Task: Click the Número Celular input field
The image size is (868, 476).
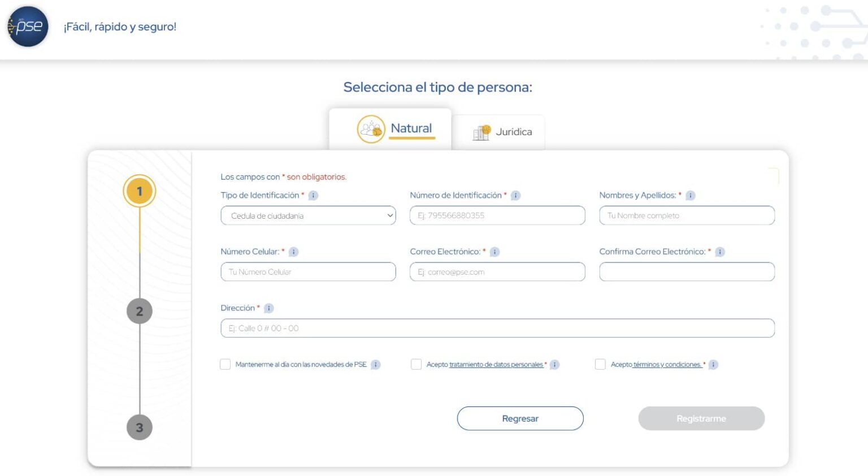Action: click(x=308, y=272)
